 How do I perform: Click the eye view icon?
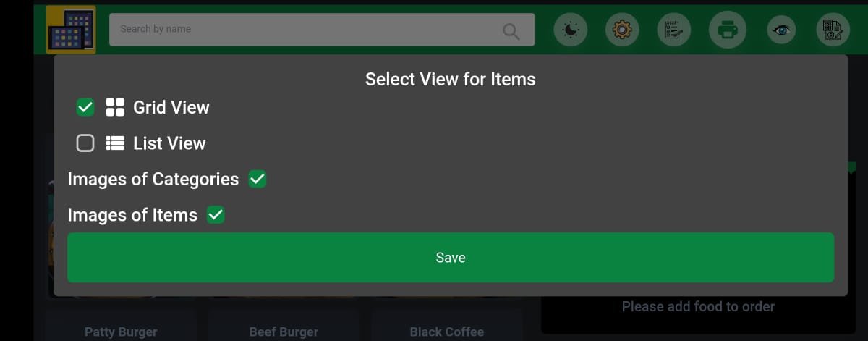(x=781, y=30)
